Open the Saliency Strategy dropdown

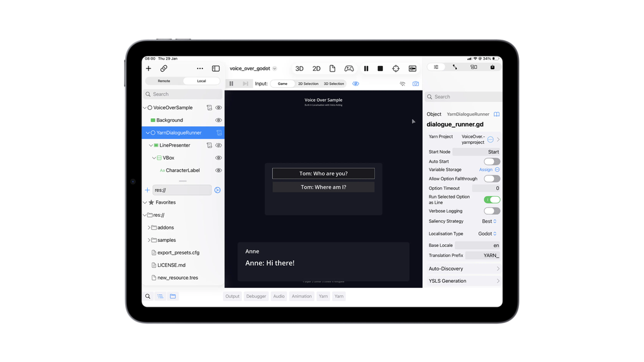489,221
